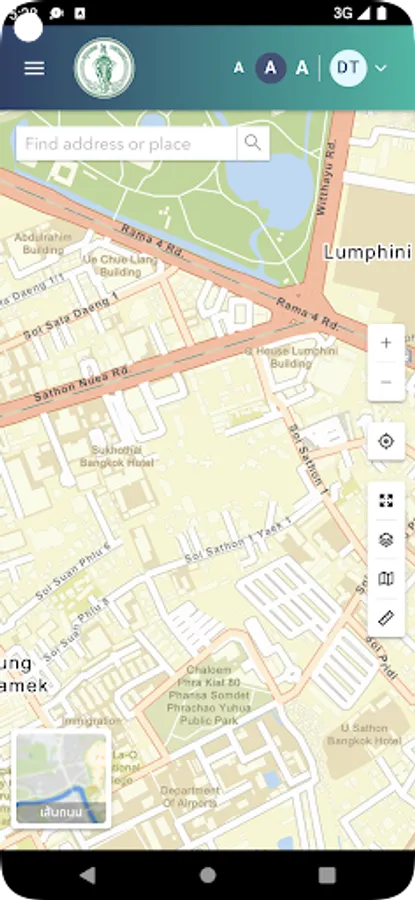Open the map layers list
The width and height of the screenshot is (415, 900).
tap(386, 540)
